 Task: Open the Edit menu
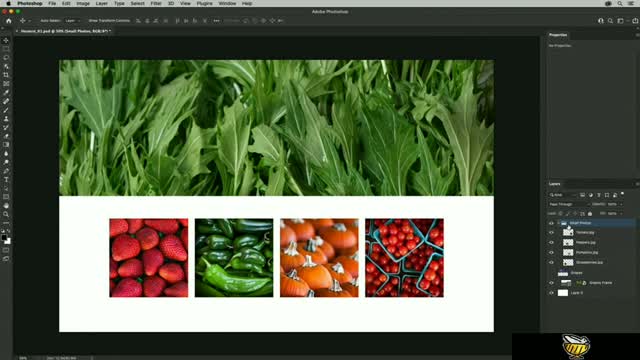coord(66,3)
